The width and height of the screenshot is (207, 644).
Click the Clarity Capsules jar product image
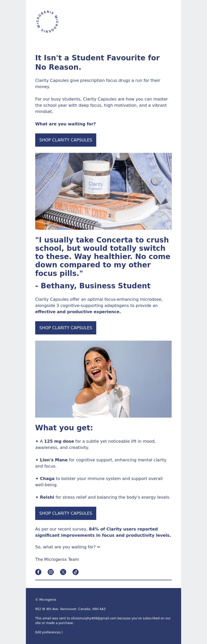(x=103, y=191)
